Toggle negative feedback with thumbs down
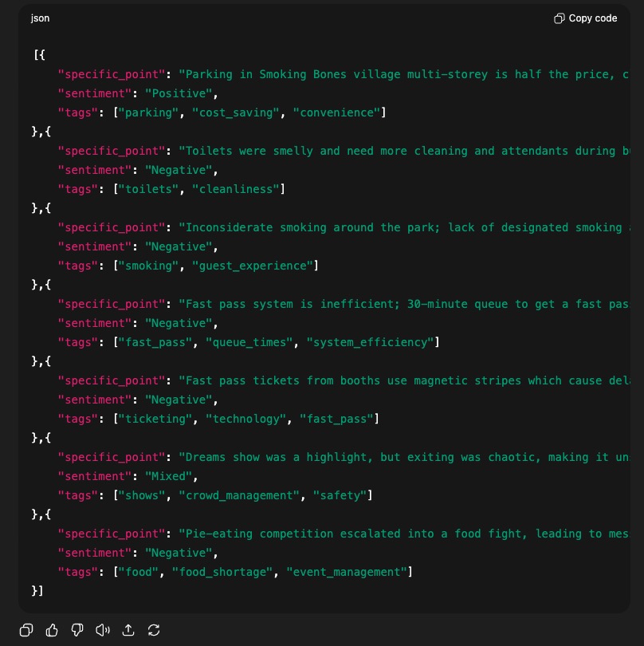 point(77,630)
